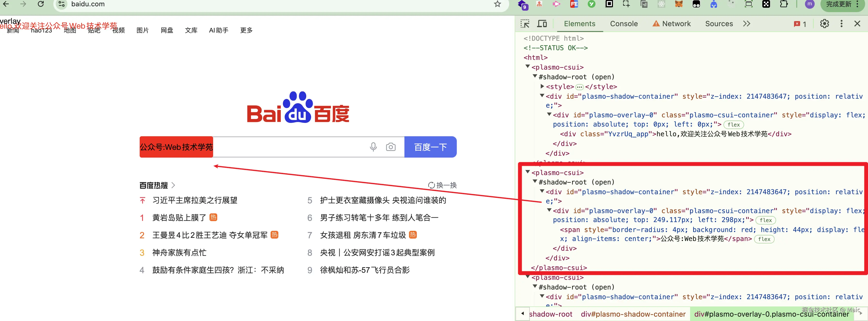Show more DevTools tabs chevron
868x321 pixels.
[746, 24]
